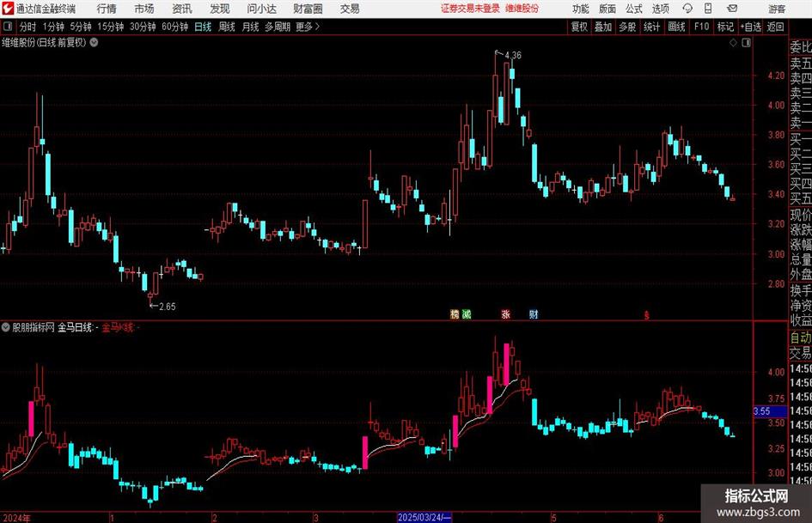Open the customer service headset icon
The width and height of the screenshot is (812, 523).
687,9
